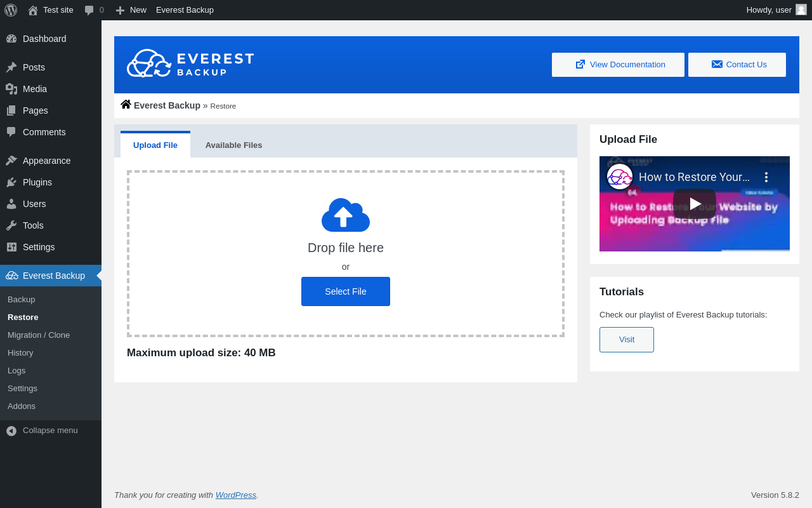The height and width of the screenshot is (508, 812).
Task: Click the breadcrumb home icon
Action: (126, 105)
